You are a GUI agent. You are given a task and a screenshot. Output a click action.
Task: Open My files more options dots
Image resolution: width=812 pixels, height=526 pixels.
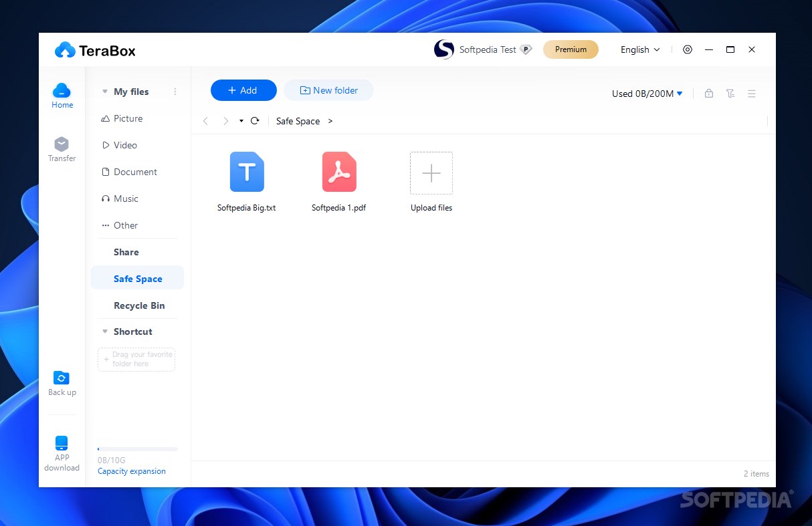point(175,92)
